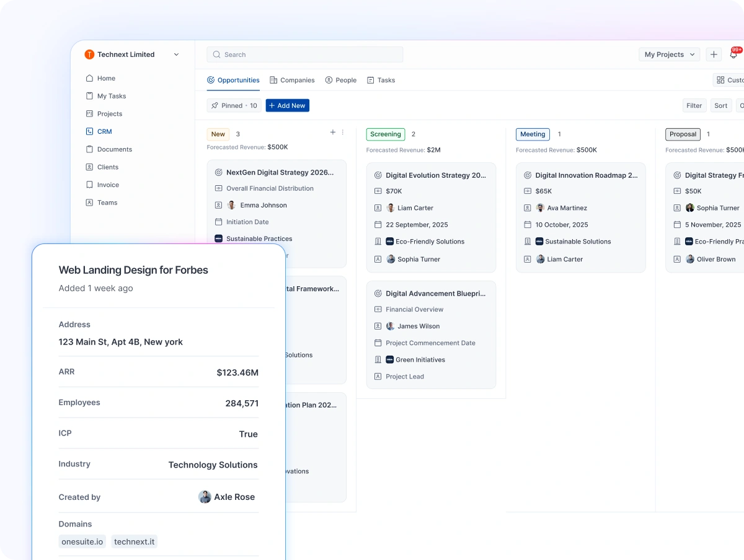Click Ava Martinez's avatar in Meeting card
744x560 pixels.
click(541, 208)
